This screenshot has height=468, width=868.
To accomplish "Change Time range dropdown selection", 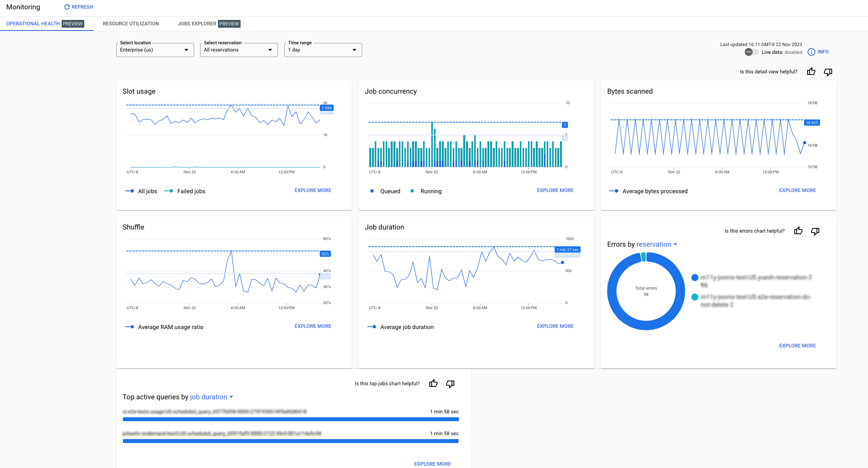I will click(x=322, y=50).
